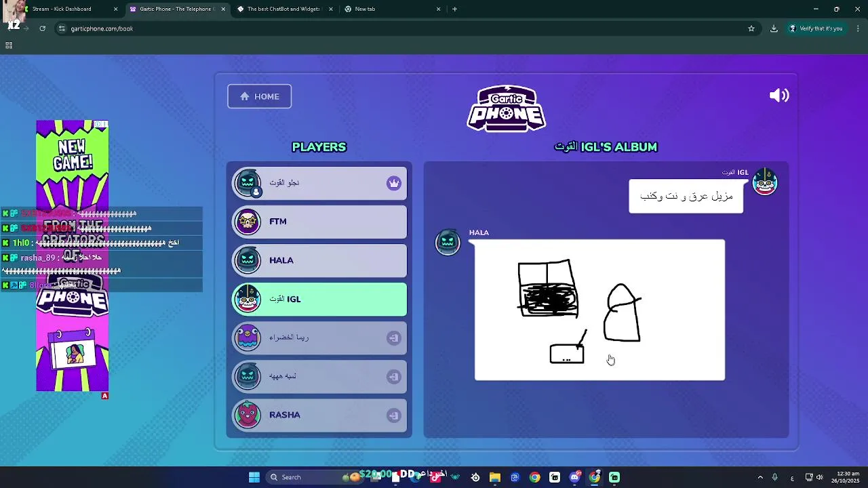View site information icon in address bar
This screenshot has height=488, width=868.
(62, 28)
